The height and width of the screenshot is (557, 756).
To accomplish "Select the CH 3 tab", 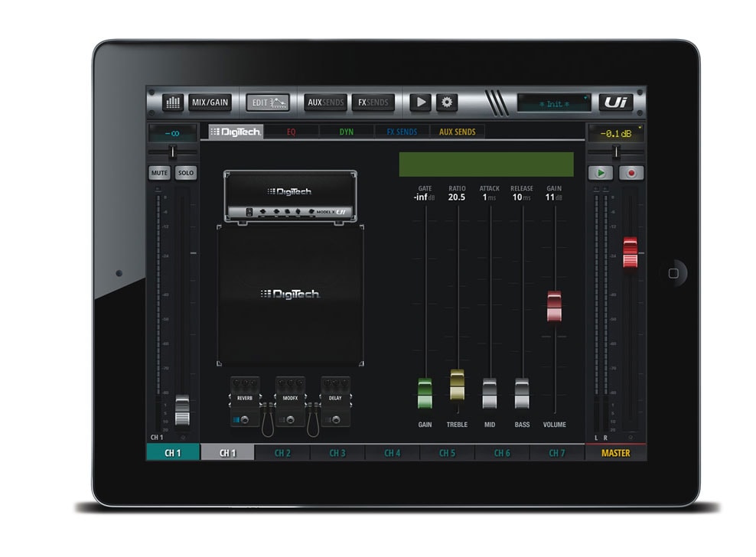I will (x=337, y=453).
